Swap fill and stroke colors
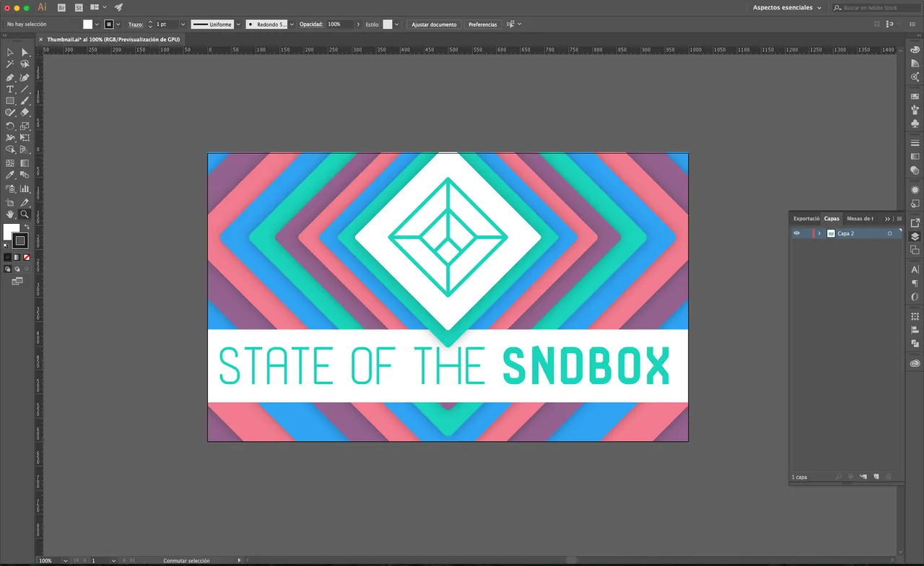Image resolution: width=924 pixels, height=566 pixels. point(27,227)
